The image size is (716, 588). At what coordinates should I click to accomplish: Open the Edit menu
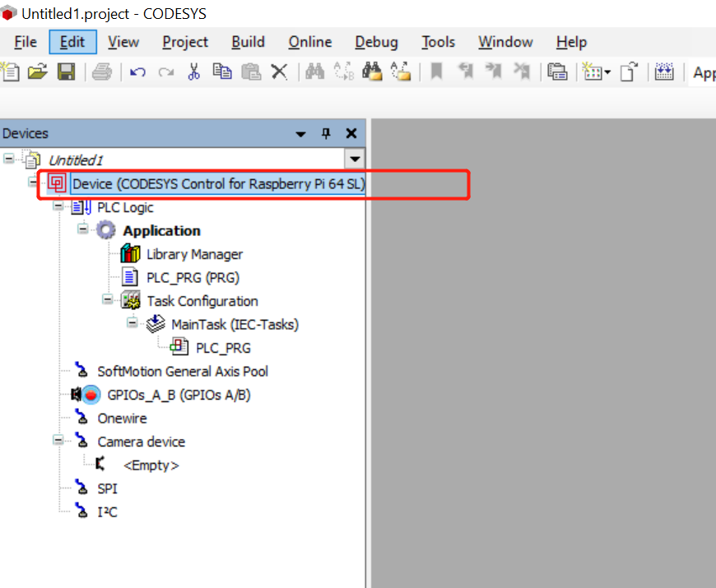[72, 42]
